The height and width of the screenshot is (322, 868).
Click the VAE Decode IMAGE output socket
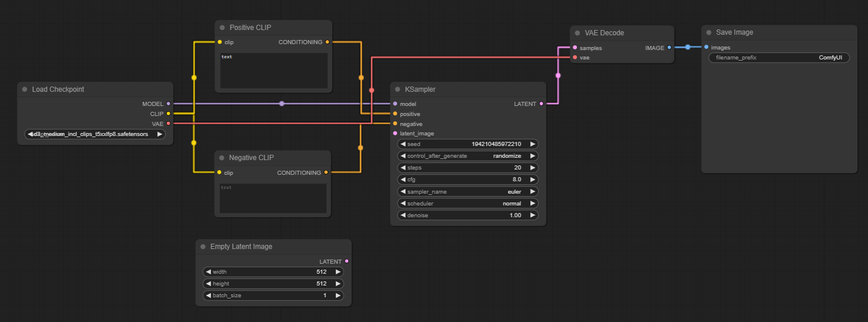[x=669, y=48]
